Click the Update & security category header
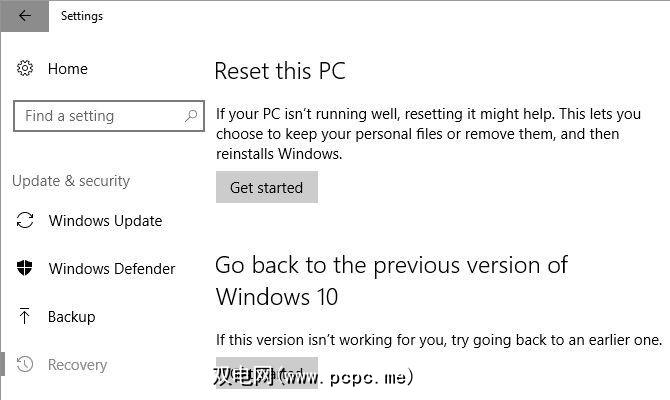The image size is (670, 400). (71, 181)
